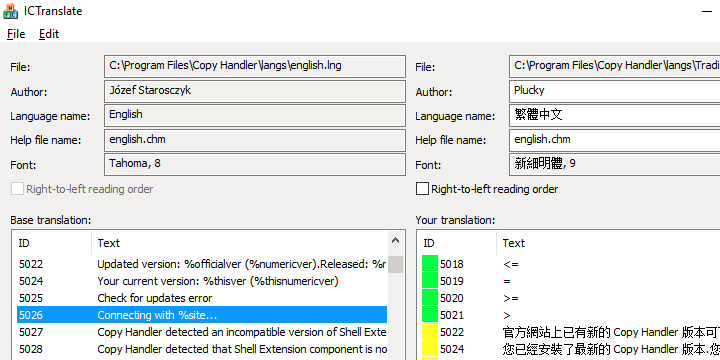
Task: Click the translation Author field containing Plucky
Action: pos(614,91)
